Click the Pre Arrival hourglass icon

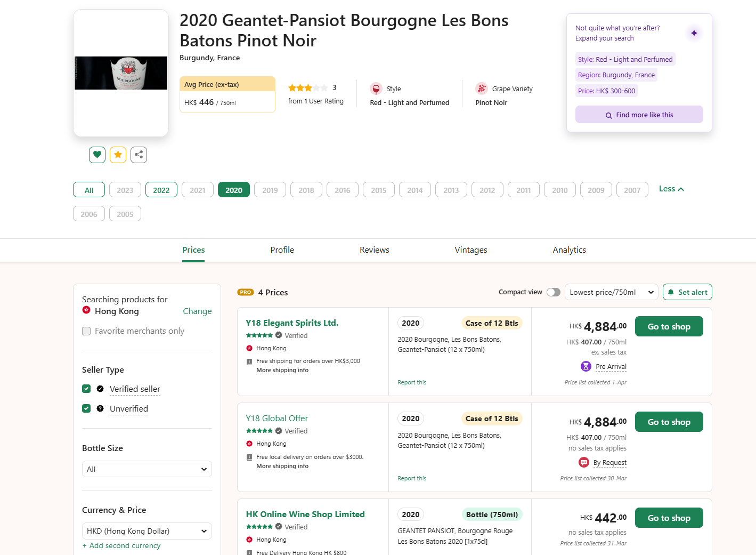pyautogui.click(x=586, y=366)
